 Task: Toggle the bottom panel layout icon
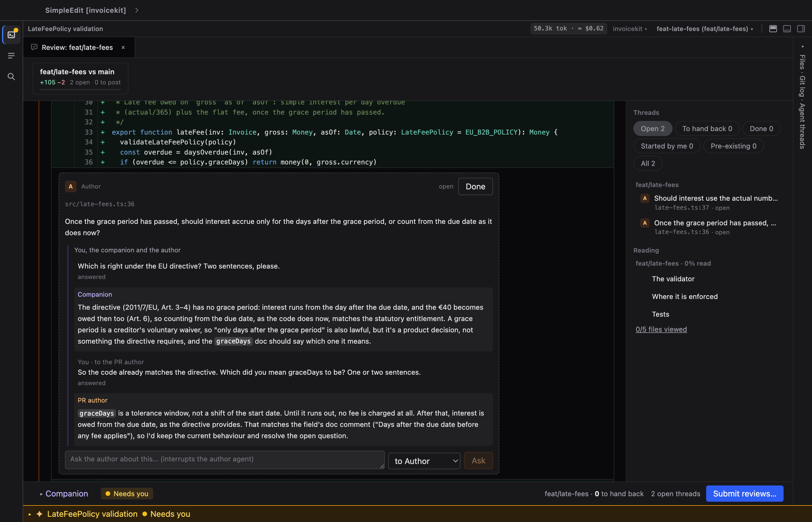tap(787, 29)
